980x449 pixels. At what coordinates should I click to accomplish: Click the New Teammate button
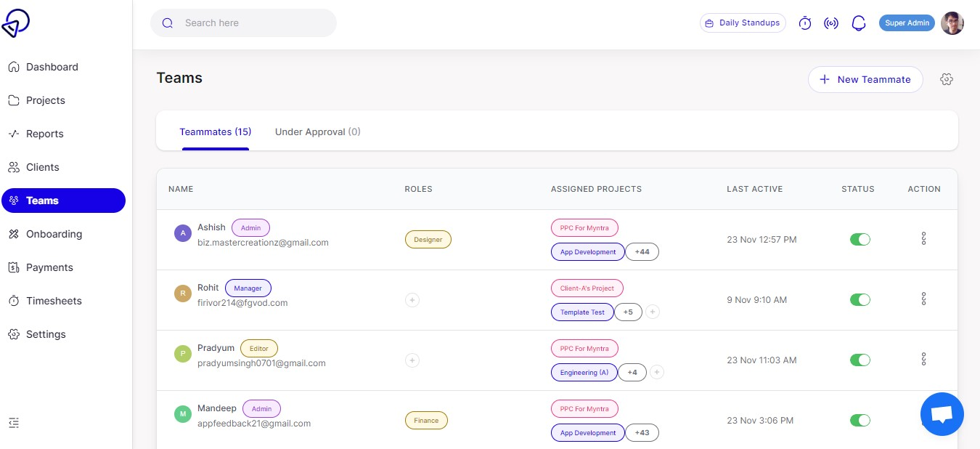pos(865,79)
